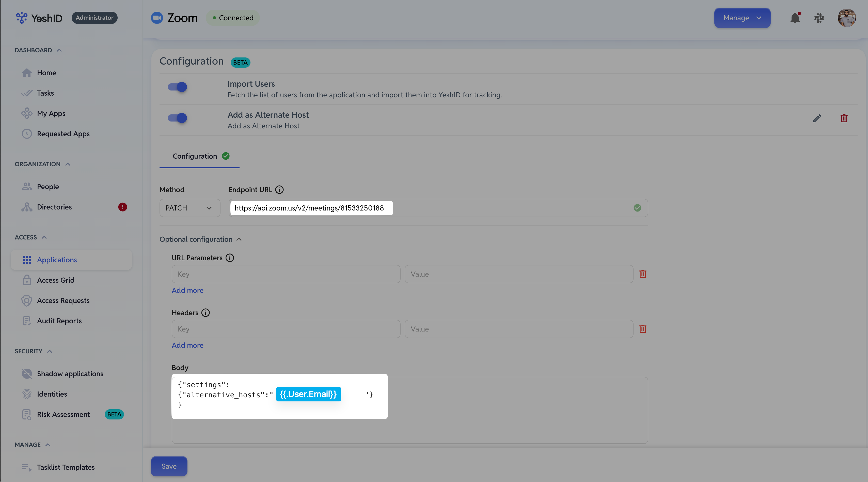Click the Zoom app icon
The image size is (868, 482).
pyautogui.click(x=157, y=18)
